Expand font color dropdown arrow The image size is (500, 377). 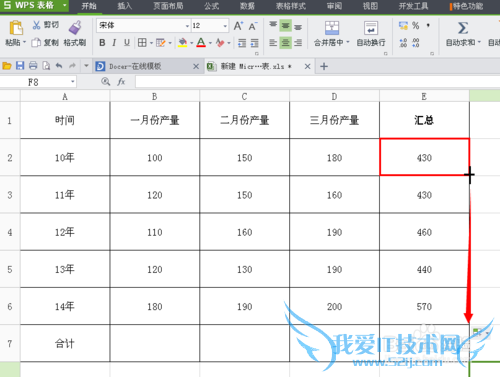point(210,43)
